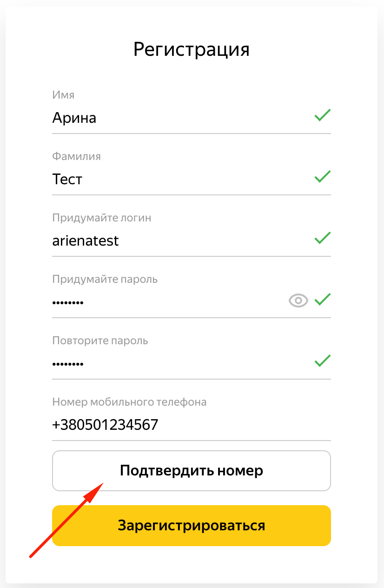Click green checkmark beside the Имя field
Image resolution: width=384 pixels, height=588 pixels.
[x=322, y=115]
